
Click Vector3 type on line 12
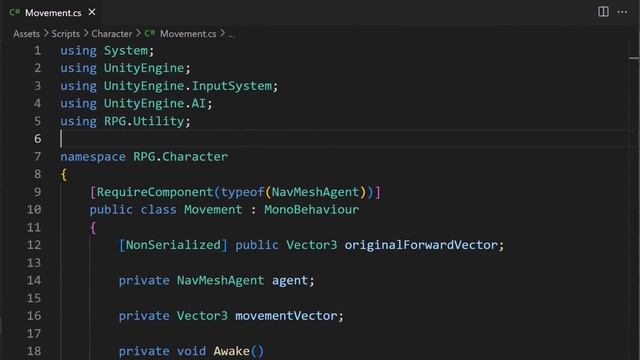312,245
